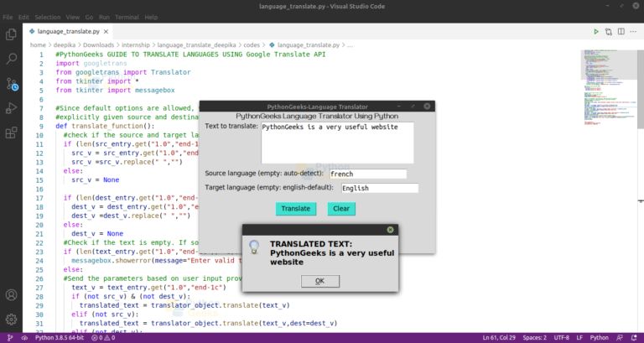Image resolution: width=644 pixels, height=343 pixels.
Task: Select Python 3.8.5 64-bit interpreter in status bar
Action: (x=59, y=338)
